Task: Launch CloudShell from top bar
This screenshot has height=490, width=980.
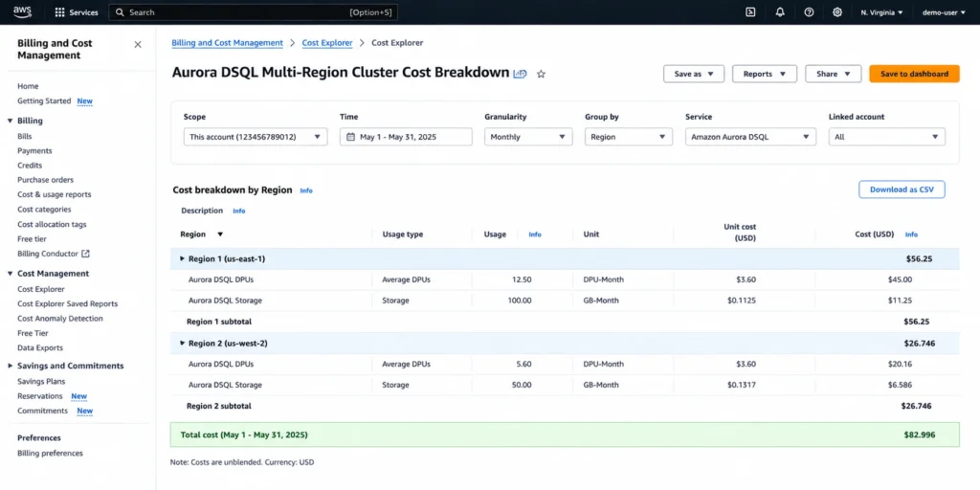Action: (750, 12)
